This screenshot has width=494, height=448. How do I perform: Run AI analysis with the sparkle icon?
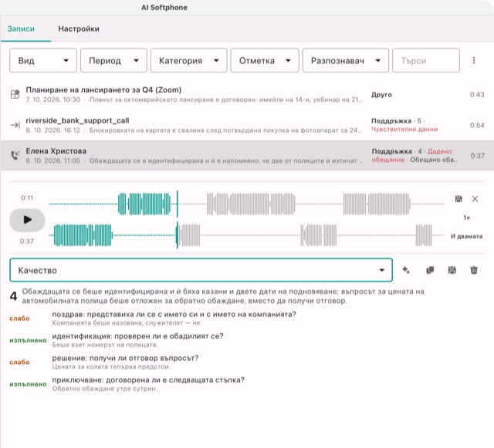(406, 270)
